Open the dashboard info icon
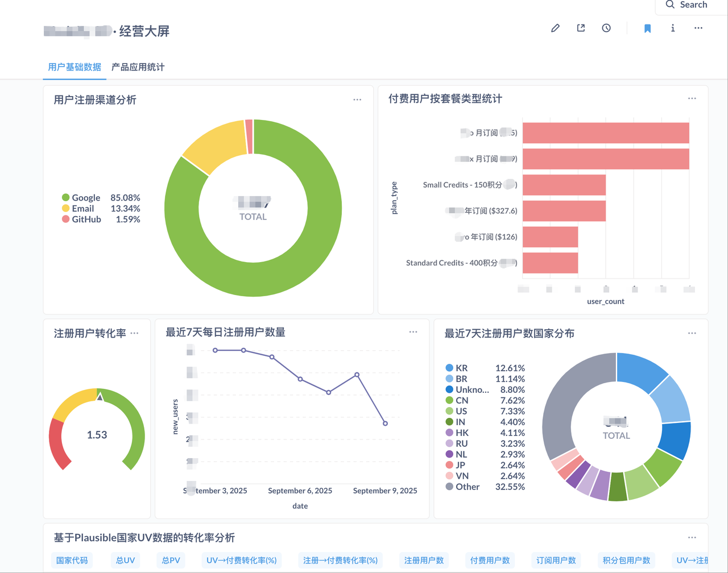The height and width of the screenshot is (573, 728). tap(673, 28)
